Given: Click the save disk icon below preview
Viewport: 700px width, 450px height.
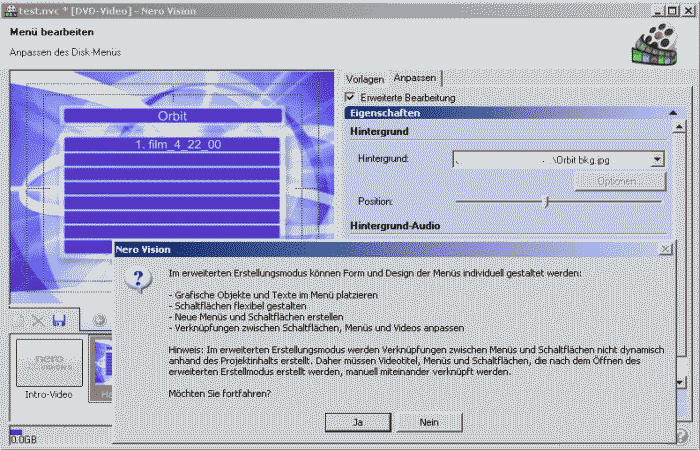Looking at the screenshot, I should [x=59, y=320].
